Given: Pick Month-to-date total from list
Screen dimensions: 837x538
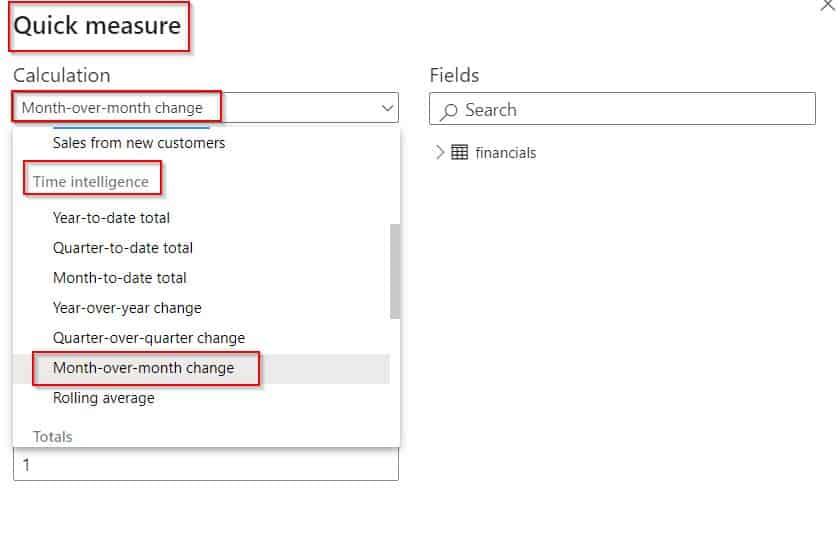Looking at the screenshot, I should click(120, 278).
